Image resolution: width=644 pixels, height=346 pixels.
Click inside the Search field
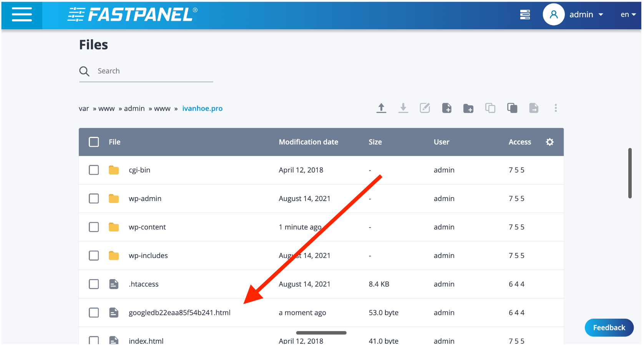pyautogui.click(x=146, y=71)
